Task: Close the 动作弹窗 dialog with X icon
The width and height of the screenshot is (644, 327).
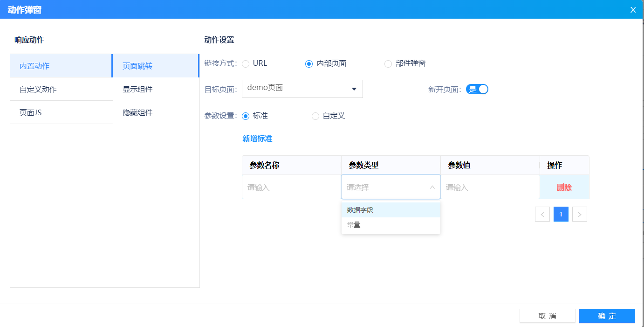Action: (633, 10)
